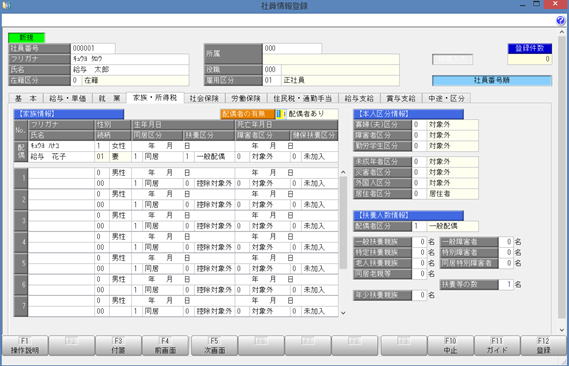Open the 給与支給 tab
The height and width of the screenshot is (366, 569).
click(x=359, y=98)
